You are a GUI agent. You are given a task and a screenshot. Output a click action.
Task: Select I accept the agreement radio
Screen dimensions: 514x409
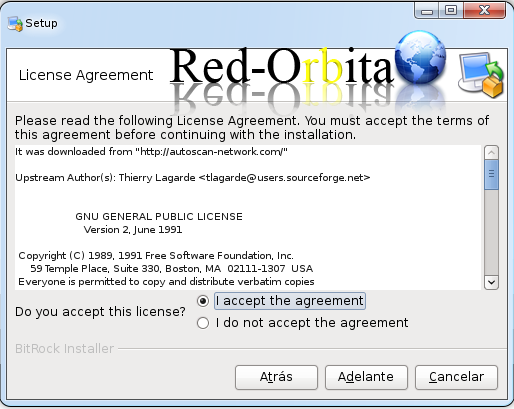pos(203,301)
